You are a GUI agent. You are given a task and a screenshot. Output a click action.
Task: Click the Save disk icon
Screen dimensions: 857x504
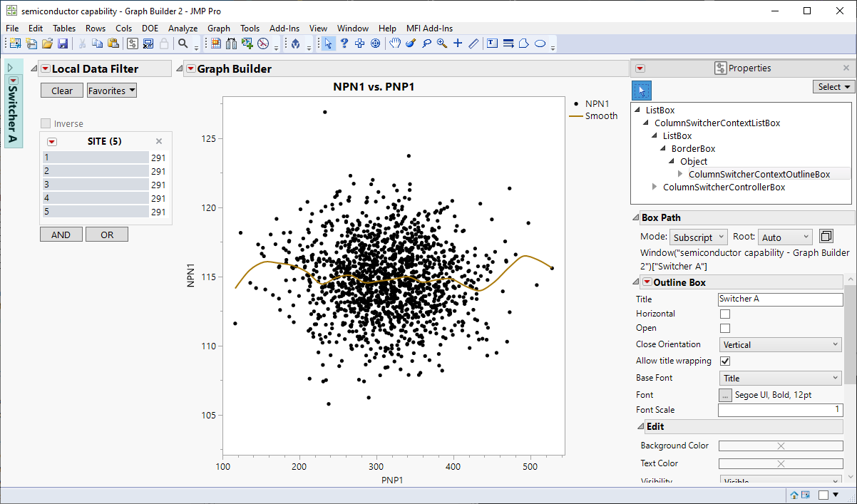(x=63, y=43)
